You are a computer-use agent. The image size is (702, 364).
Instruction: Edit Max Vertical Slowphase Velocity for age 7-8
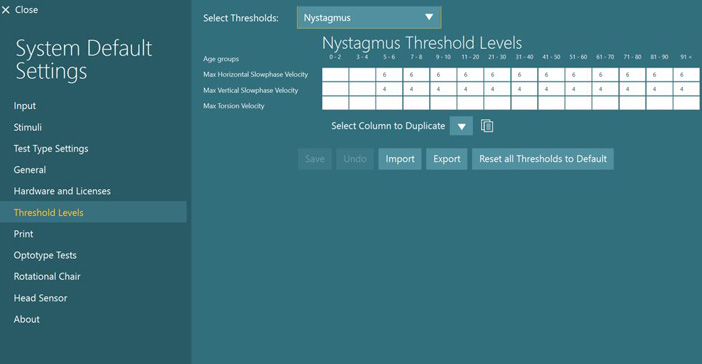(416, 89)
